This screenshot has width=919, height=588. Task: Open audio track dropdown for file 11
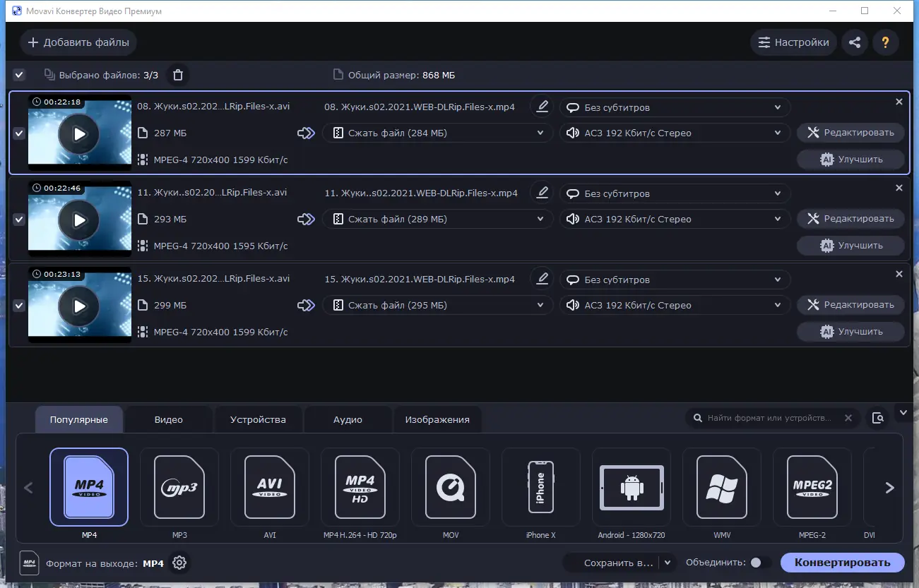[x=675, y=219]
